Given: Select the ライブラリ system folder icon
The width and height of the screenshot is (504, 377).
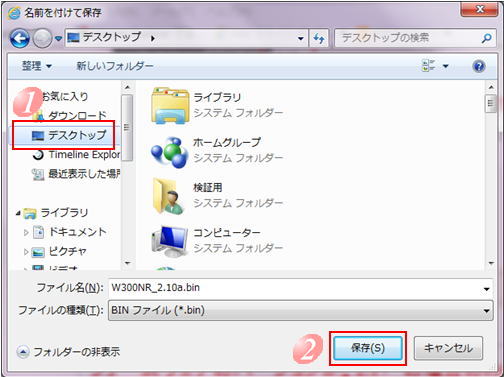Looking at the screenshot, I should tap(170, 106).
